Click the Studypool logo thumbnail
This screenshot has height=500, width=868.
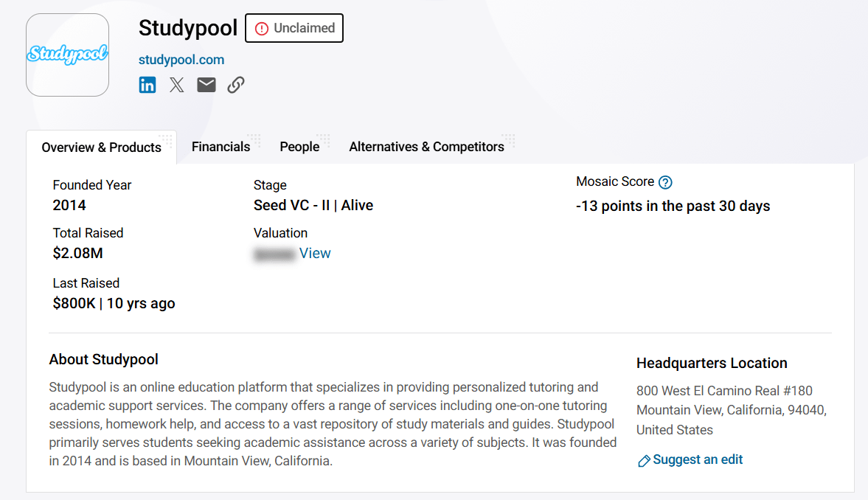[67, 55]
